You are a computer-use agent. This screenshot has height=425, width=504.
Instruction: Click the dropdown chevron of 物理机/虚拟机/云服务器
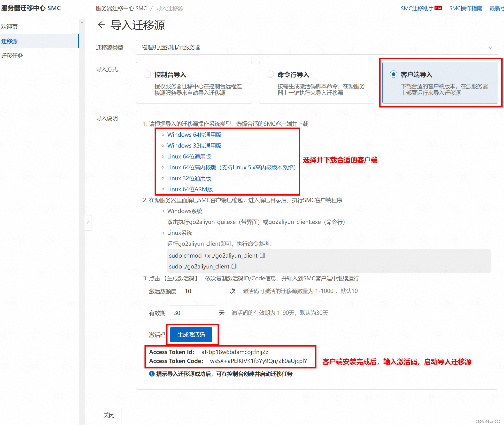click(x=490, y=47)
